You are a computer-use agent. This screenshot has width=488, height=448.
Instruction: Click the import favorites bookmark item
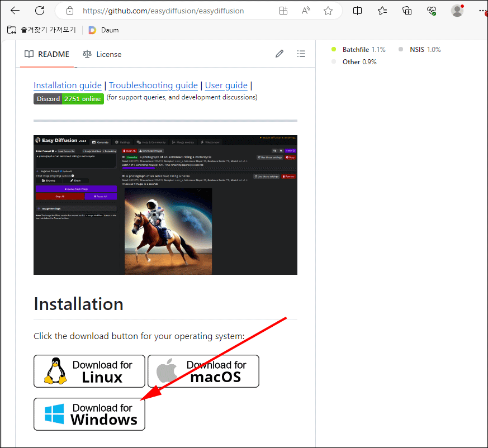click(41, 30)
